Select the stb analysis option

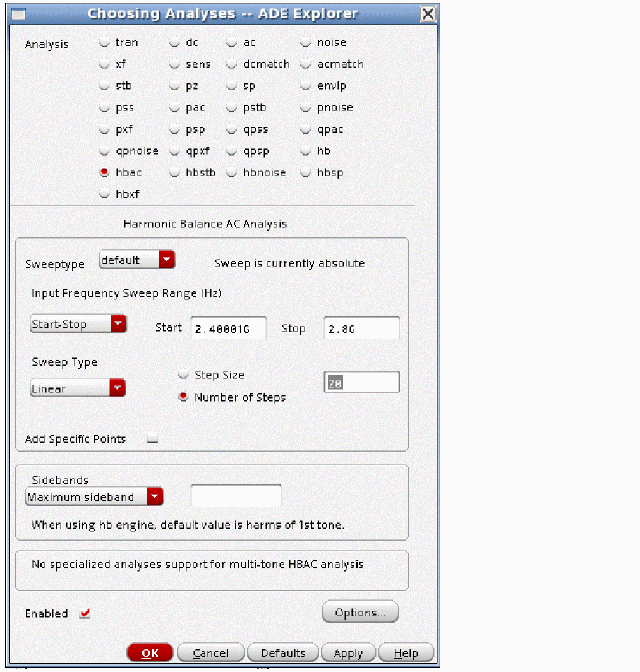click(104, 86)
